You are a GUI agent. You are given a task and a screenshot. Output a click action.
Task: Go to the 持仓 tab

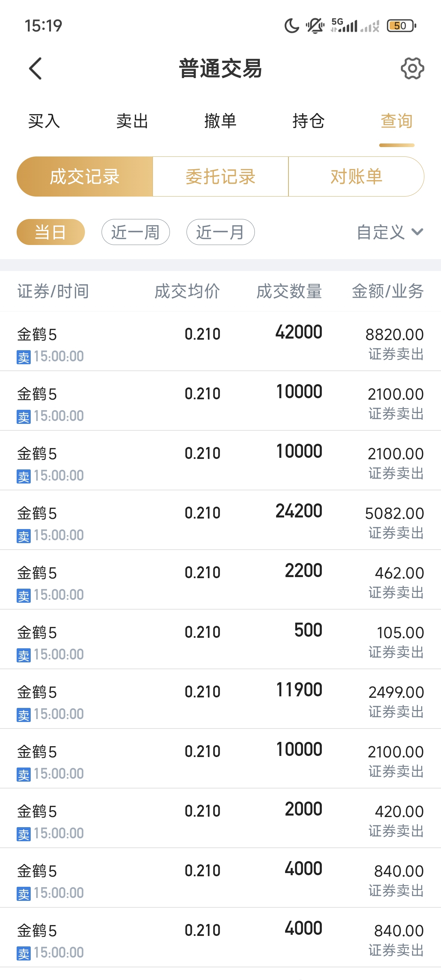point(308,121)
